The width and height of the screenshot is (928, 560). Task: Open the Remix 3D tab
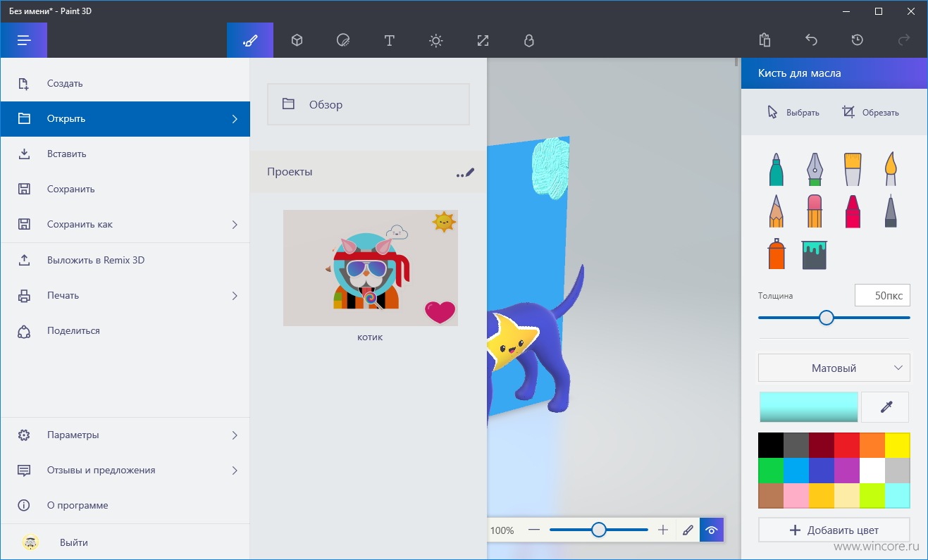(529, 40)
